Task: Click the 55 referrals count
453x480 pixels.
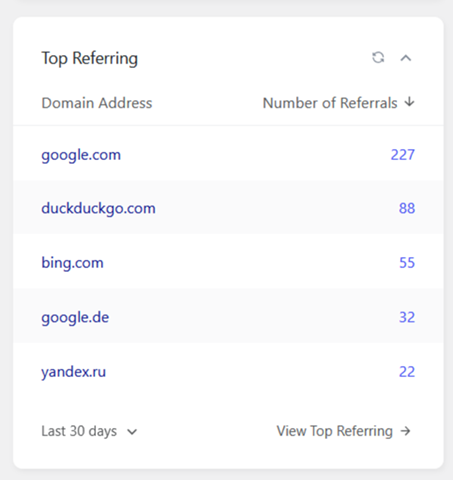Action: (x=407, y=263)
